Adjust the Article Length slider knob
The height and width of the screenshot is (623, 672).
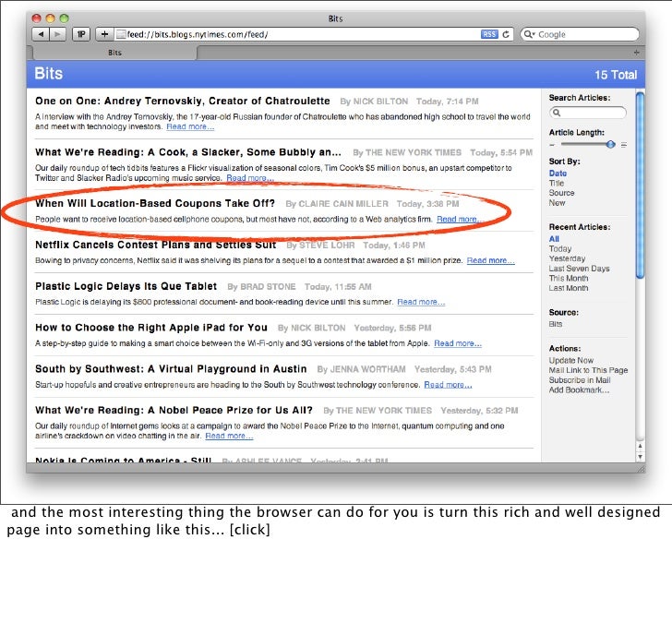click(x=611, y=144)
